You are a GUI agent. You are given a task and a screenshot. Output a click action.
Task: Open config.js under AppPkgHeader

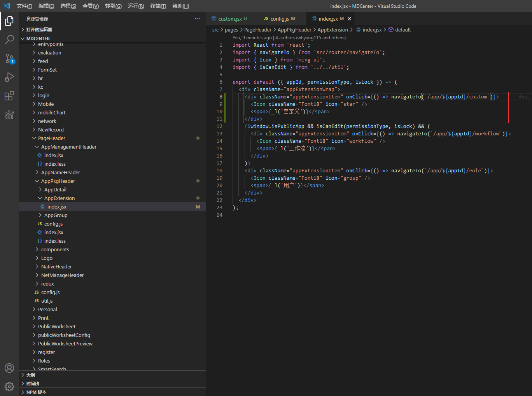click(x=112, y=224)
